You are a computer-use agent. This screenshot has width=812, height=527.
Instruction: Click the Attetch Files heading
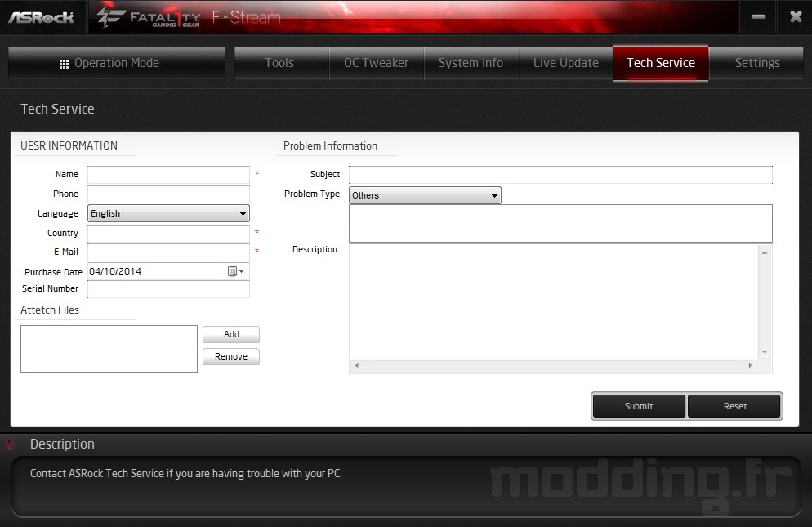[x=50, y=310]
